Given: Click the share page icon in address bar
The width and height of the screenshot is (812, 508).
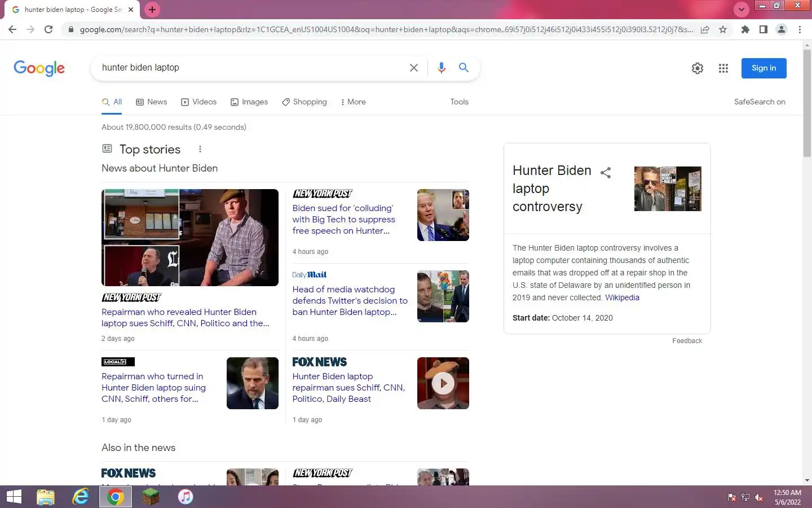Looking at the screenshot, I should coord(705,29).
